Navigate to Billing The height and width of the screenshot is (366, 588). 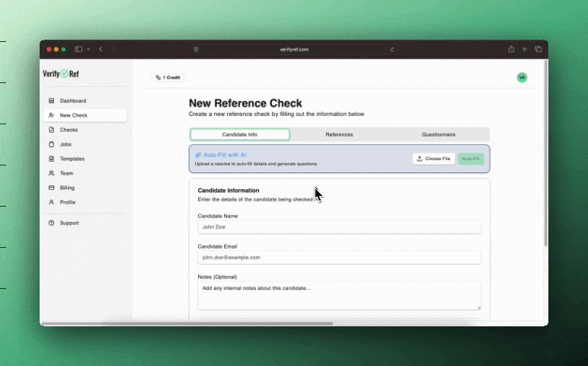(x=67, y=188)
